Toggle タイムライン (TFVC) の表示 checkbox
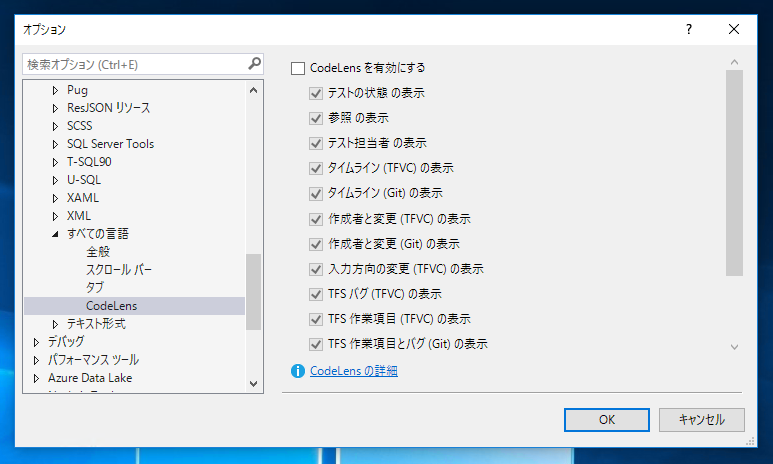This screenshot has height=464, width=773. [x=316, y=169]
